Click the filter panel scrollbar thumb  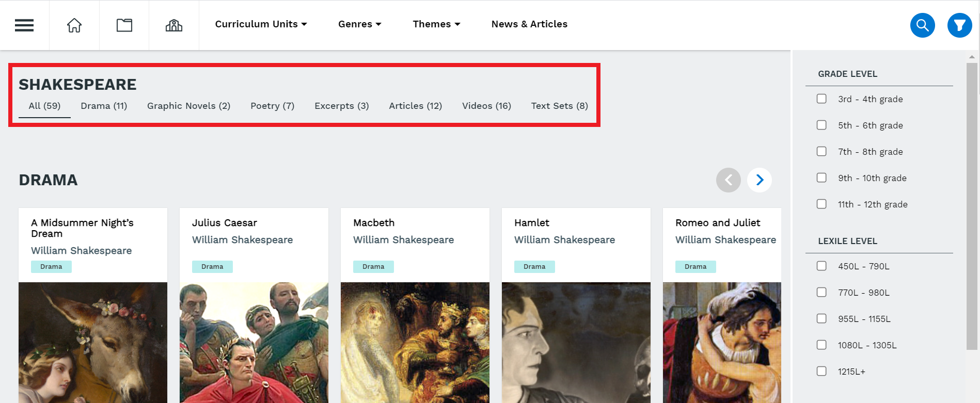[972, 206]
